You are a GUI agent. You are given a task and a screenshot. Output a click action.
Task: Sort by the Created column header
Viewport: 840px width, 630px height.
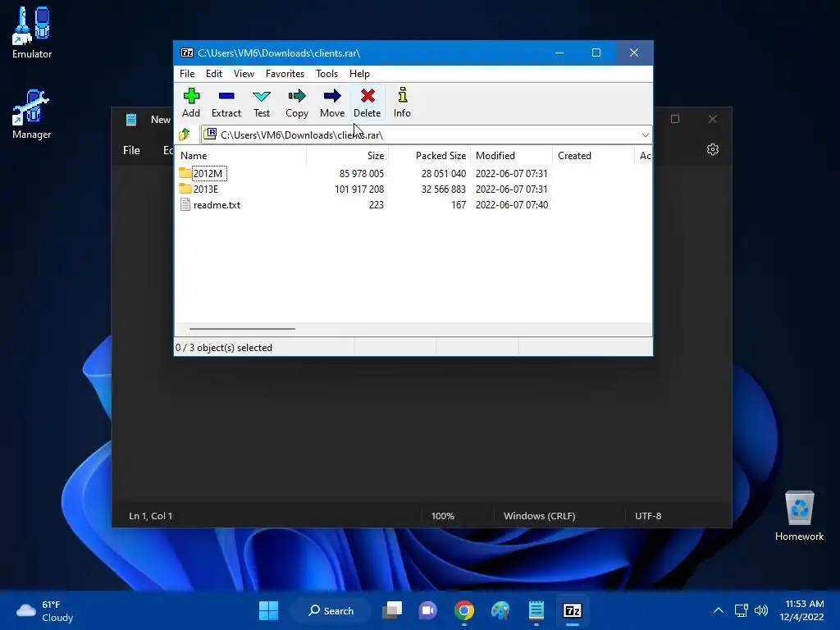(594, 155)
